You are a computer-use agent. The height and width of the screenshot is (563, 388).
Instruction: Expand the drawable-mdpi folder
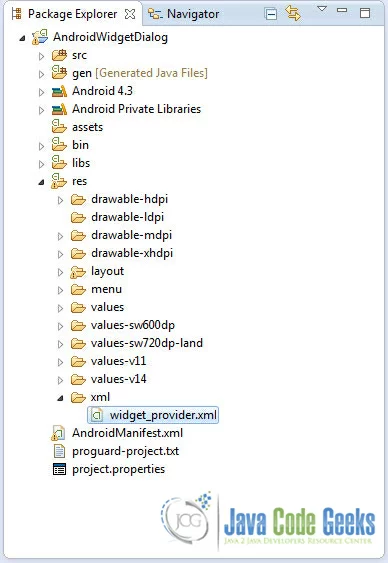click(61, 236)
